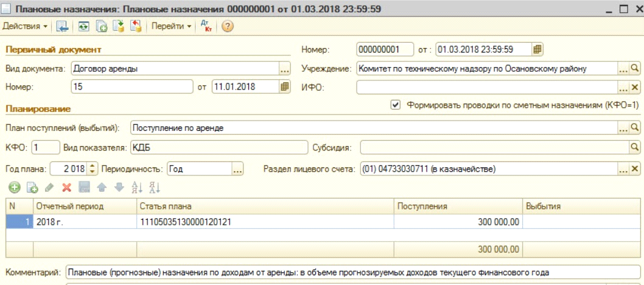Click the Refresh icon in the top toolbar
The height and width of the screenshot is (285, 644).
[83, 27]
